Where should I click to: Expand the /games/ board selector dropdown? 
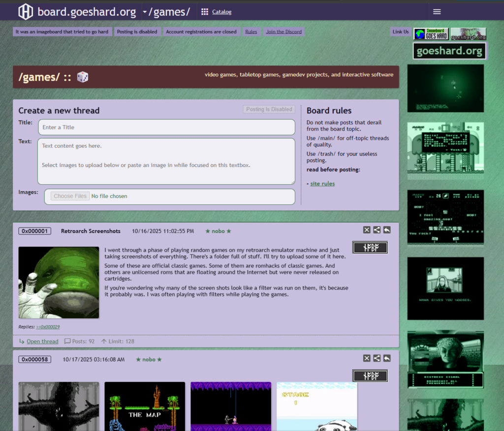click(145, 12)
